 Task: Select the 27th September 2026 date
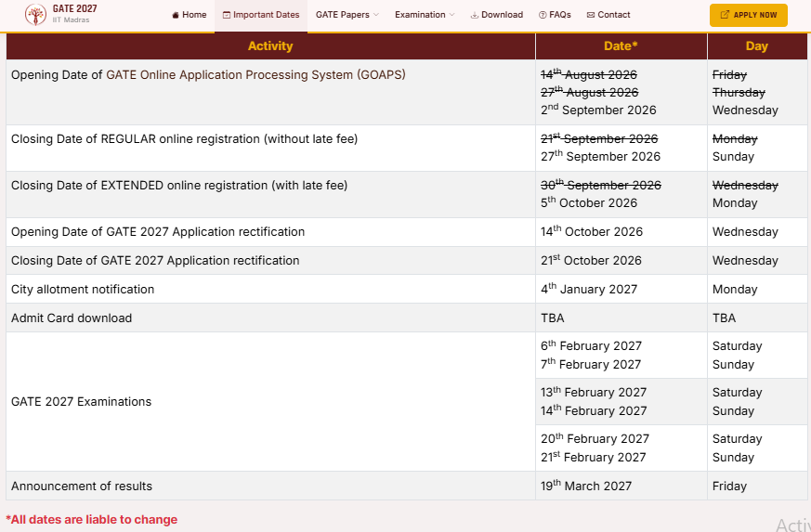click(600, 156)
